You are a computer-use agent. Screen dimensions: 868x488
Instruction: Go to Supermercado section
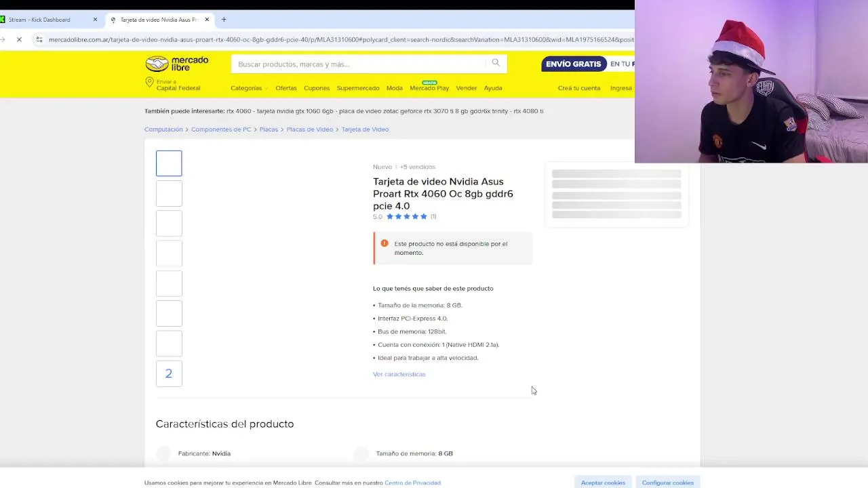(358, 88)
